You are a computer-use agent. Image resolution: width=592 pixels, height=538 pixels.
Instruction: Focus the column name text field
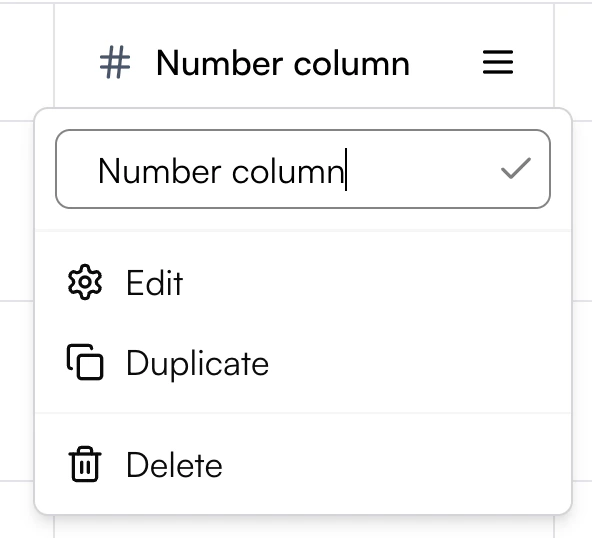tap(303, 169)
